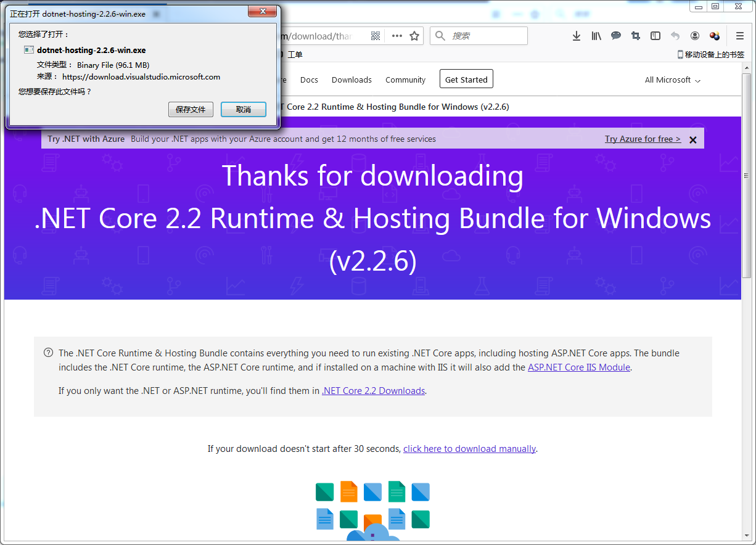Click the Thanks for downloading heading
The width and height of the screenshot is (756, 545).
372,176
